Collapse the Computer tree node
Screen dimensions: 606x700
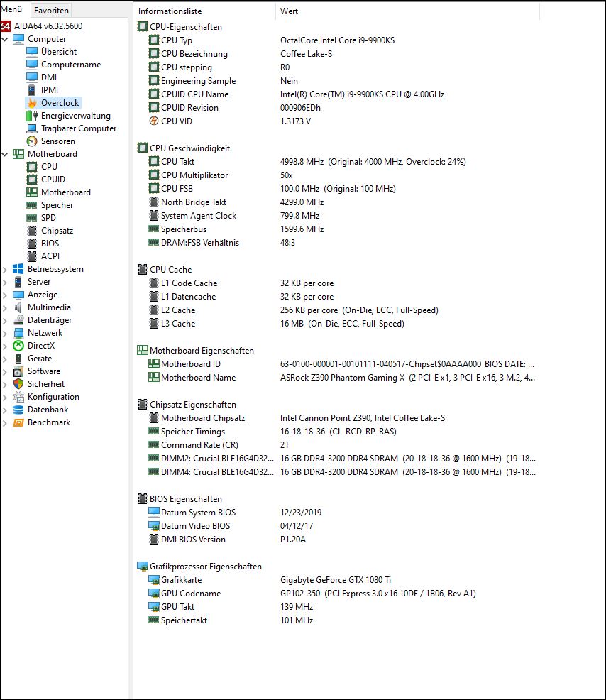click(x=5, y=39)
